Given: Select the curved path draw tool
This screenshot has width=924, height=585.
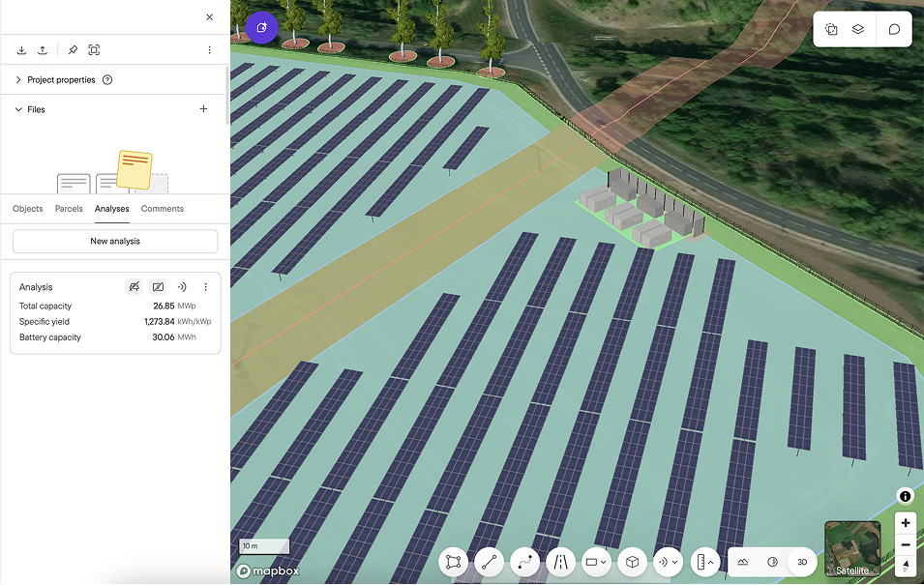Looking at the screenshot, I should click(524, 562).
